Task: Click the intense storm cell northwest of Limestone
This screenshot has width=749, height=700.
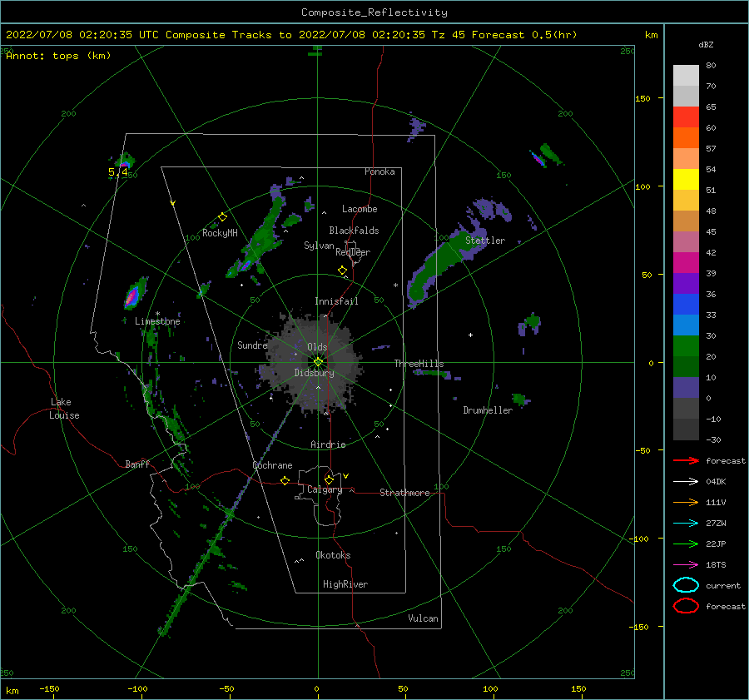Action: pos(134,293)
